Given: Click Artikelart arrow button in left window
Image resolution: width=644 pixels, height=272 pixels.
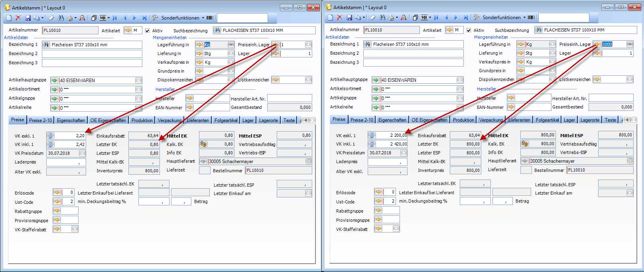Looking at the screenshot, I should (x=128, y=30).
